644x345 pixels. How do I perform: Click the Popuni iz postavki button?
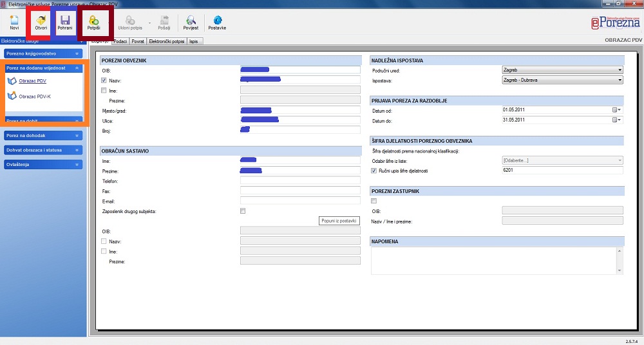[338, 221]
